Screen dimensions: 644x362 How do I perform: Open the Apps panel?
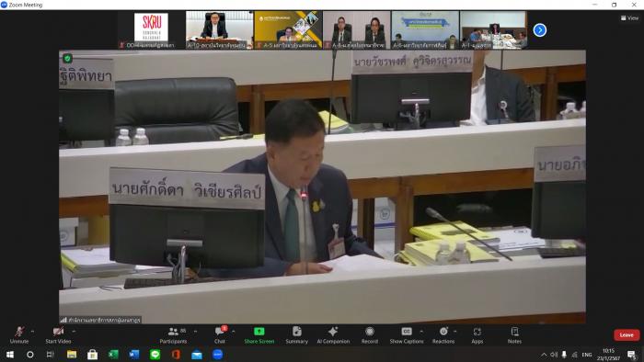[x=477, y=335]
